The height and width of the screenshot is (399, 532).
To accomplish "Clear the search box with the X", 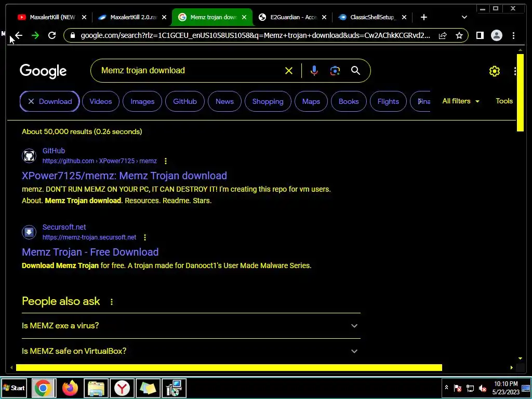I will [x=289, y=71].
